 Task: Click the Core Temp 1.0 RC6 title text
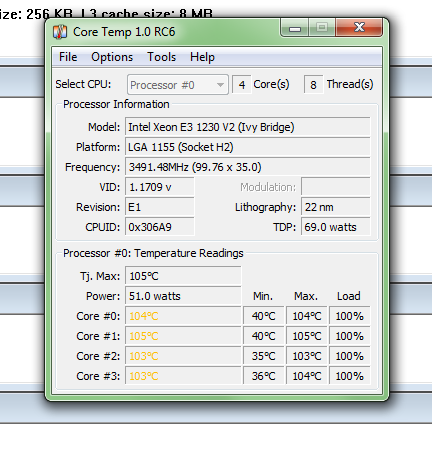tap(124, 32)
